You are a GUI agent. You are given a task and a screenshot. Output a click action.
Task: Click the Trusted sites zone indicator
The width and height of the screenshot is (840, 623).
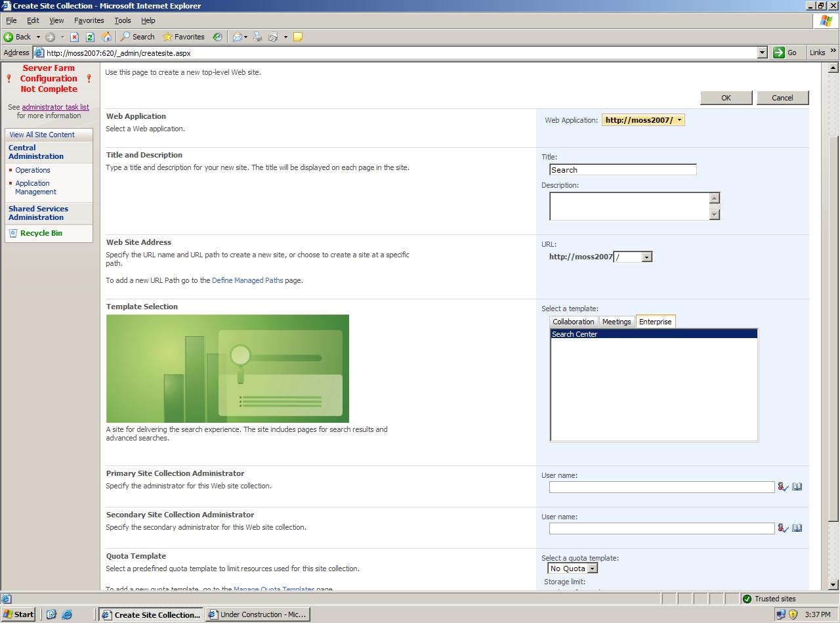pyautogui.click(x=768, y=599)
